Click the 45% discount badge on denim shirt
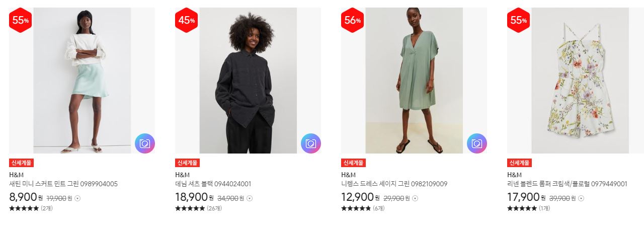The height and width of the screenshot is (225, 644). pyautogui.click(x=187, y=21)
